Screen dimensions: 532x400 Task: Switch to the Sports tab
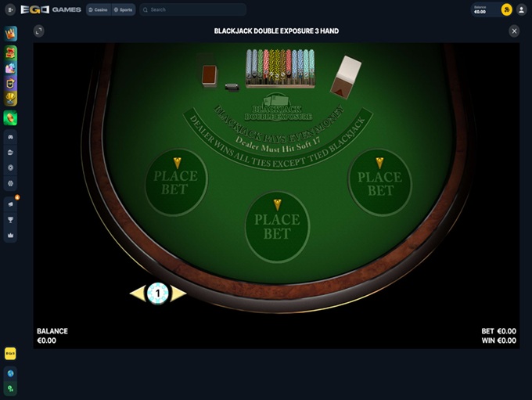tap(123, 10)
